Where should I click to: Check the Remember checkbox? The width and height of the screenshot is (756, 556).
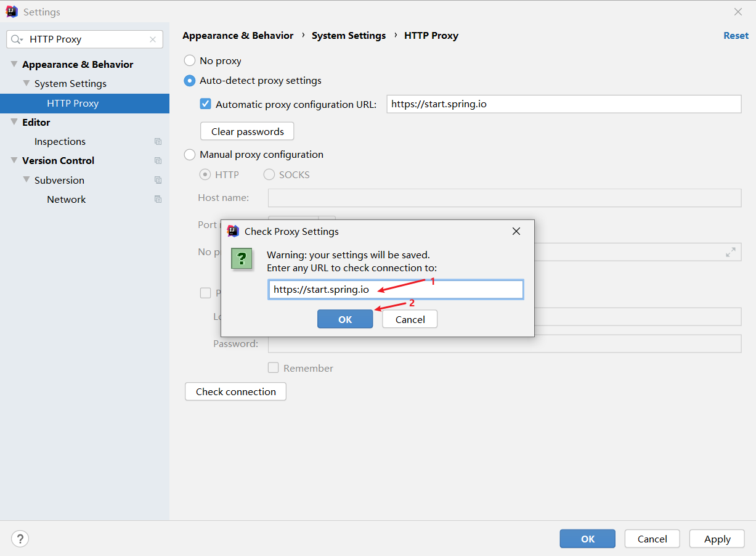(x=273, y=367)
